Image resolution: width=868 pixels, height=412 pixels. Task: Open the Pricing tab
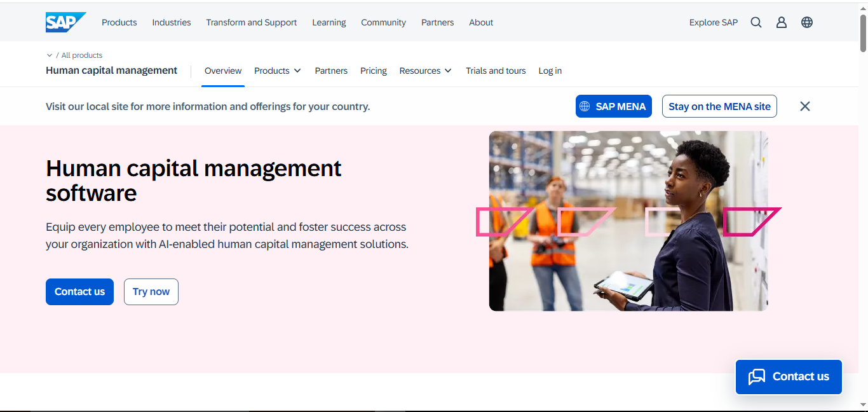373,71
